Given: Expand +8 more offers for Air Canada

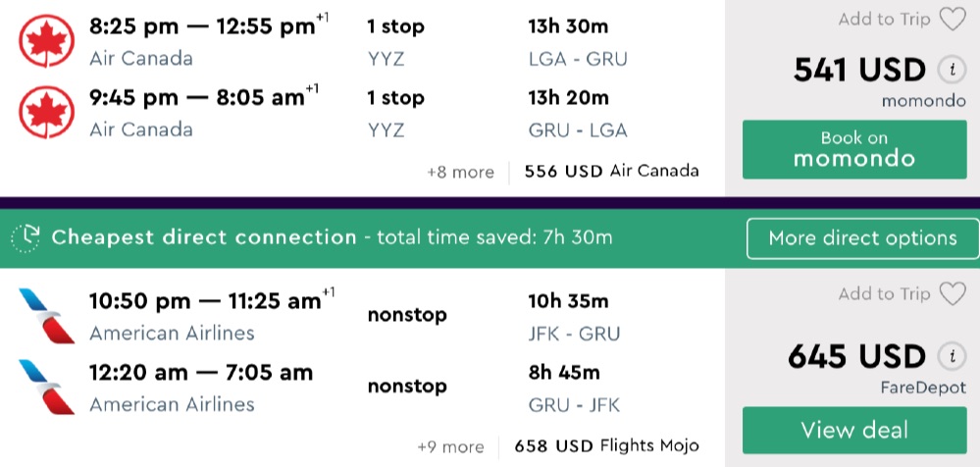Looking at the screenshot, I should [x=460, y=172].
